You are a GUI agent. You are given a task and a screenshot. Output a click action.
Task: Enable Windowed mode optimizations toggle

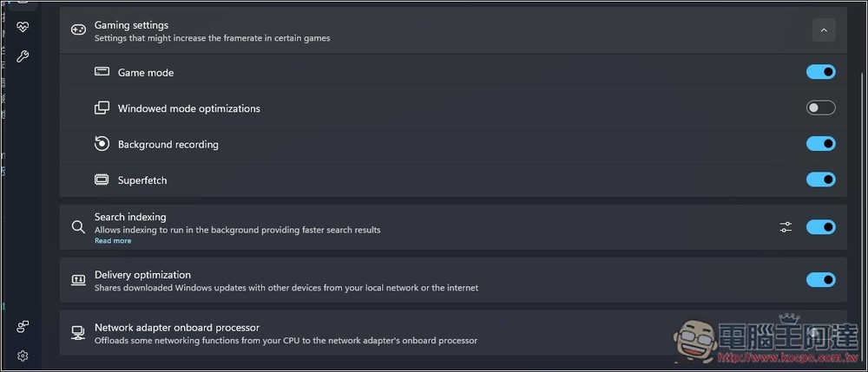(820, 108)
